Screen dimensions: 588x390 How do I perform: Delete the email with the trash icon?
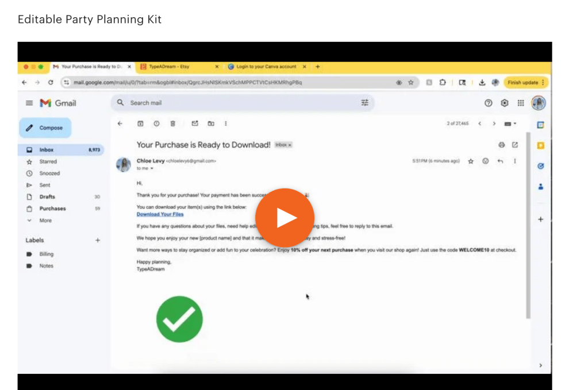(173, 123)
